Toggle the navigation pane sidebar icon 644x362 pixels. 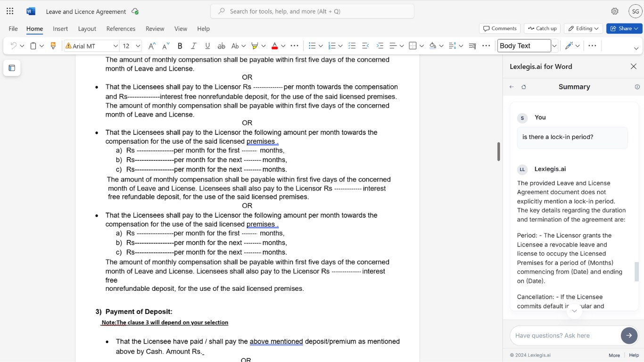[x=12, y=68]
